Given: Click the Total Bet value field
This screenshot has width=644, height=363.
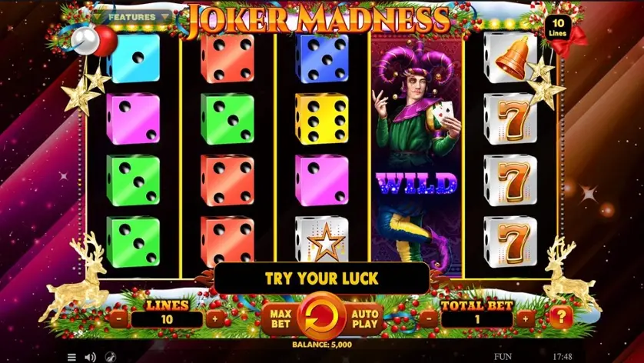Looking at the screenshot, I should coord(477,319).
